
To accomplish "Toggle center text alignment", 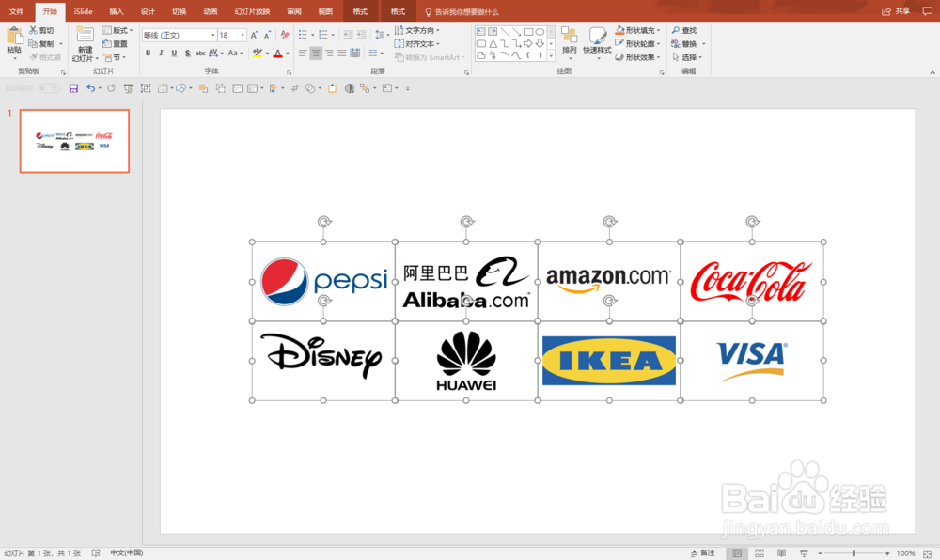I will (x=316, y=54).
